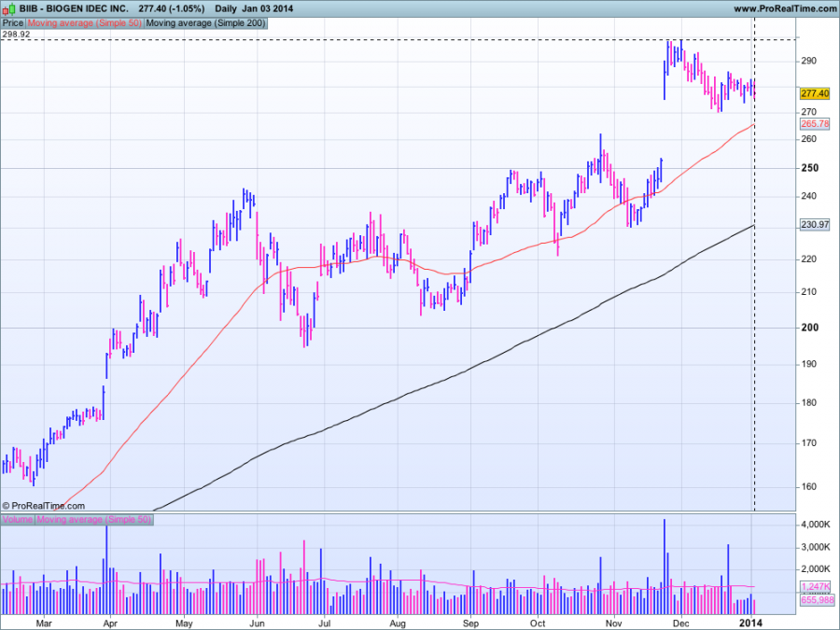Select the Moving average (Simple 200) legend label
The height and width of the screenshot is (630, 840).
point(205,23)
